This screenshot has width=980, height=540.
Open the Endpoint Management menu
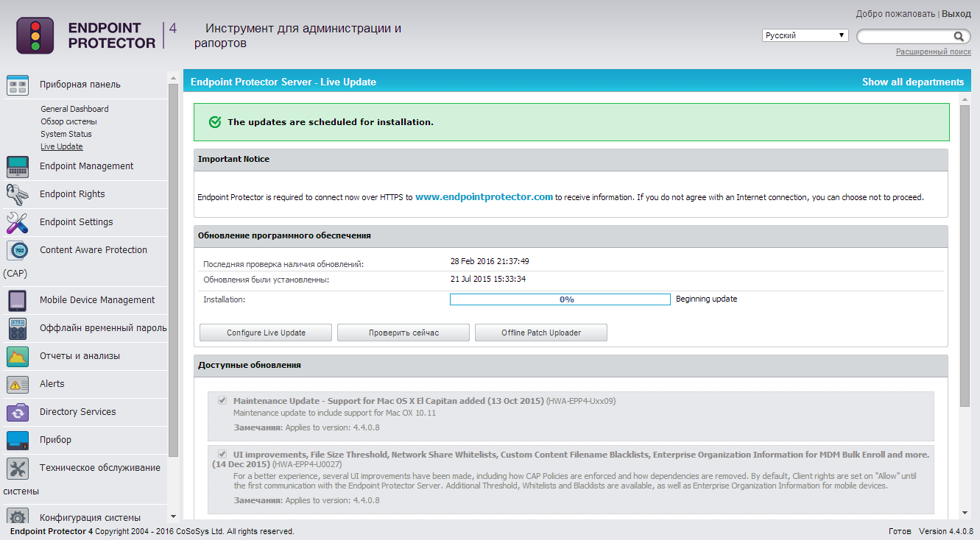point(87,166)
